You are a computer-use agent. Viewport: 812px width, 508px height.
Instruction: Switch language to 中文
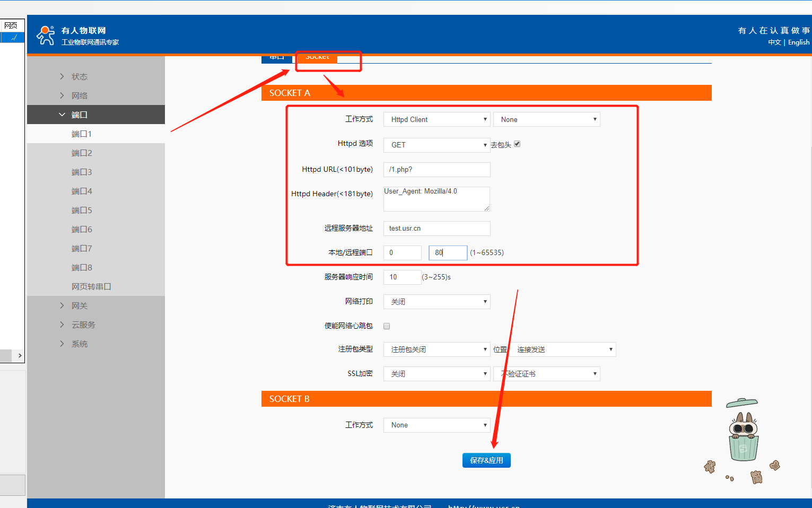[774, 42]
